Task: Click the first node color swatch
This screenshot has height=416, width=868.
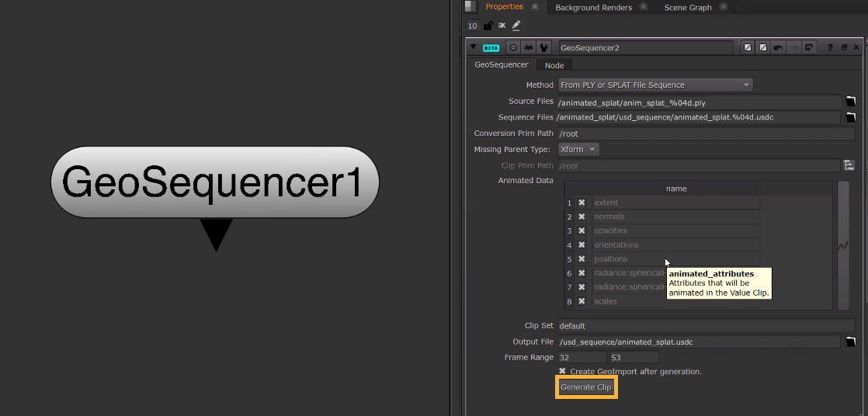Action: tap(748, 47)
